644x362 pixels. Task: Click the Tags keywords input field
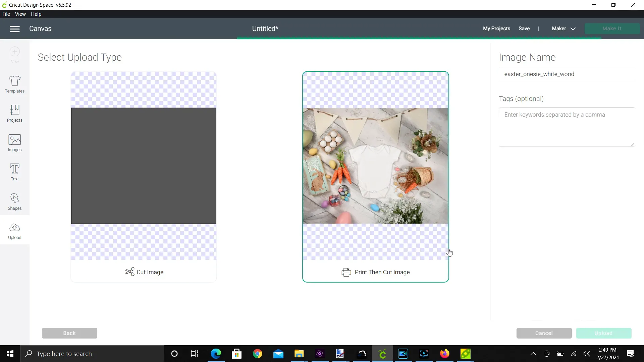coord(567,127)
